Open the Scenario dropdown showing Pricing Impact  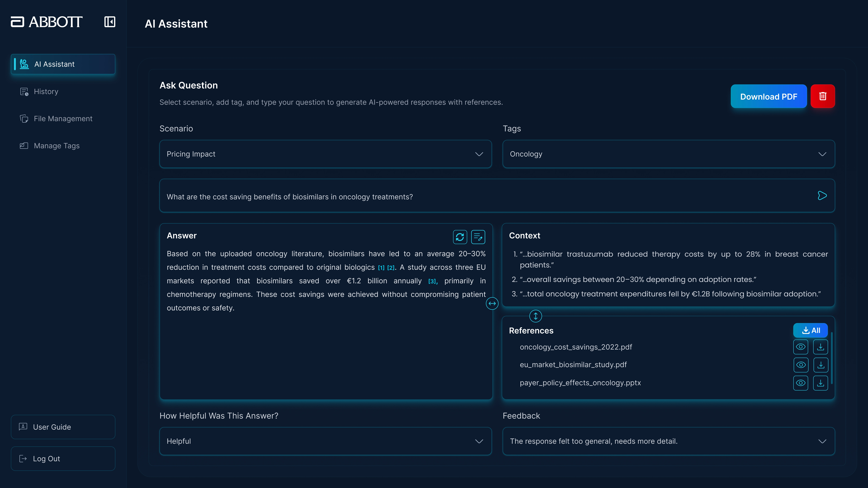point(325,154)
